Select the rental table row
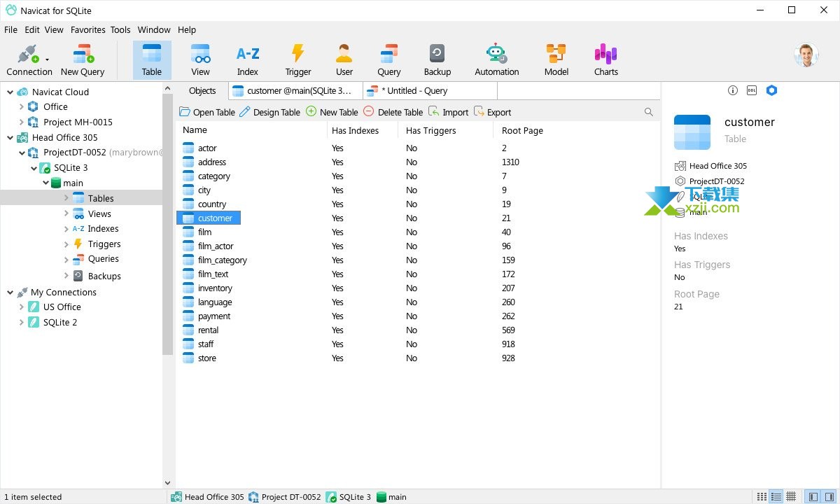The width and height of the screenshot is (840, 504). coord(418,330)
